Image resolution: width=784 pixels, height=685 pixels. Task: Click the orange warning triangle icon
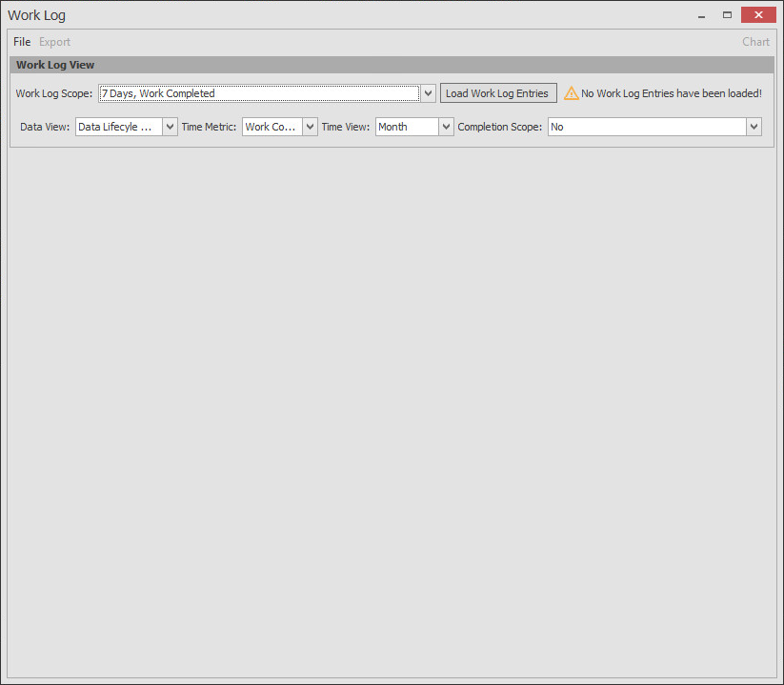(x=571, y=93)
